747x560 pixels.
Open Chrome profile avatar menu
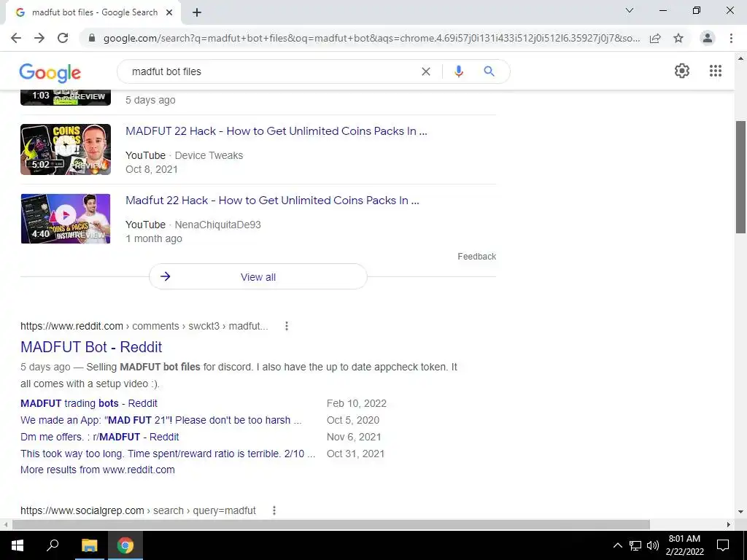(708, 38)
